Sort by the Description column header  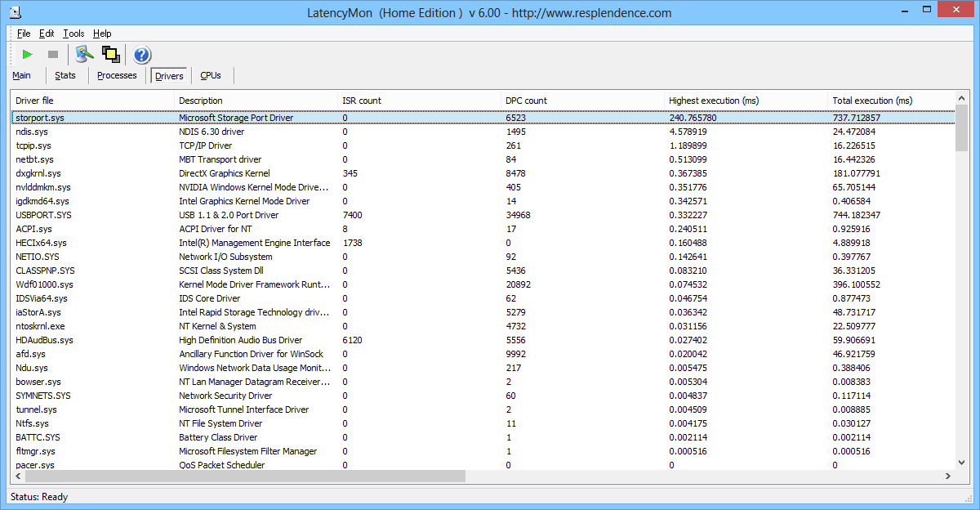click(257, 101)
